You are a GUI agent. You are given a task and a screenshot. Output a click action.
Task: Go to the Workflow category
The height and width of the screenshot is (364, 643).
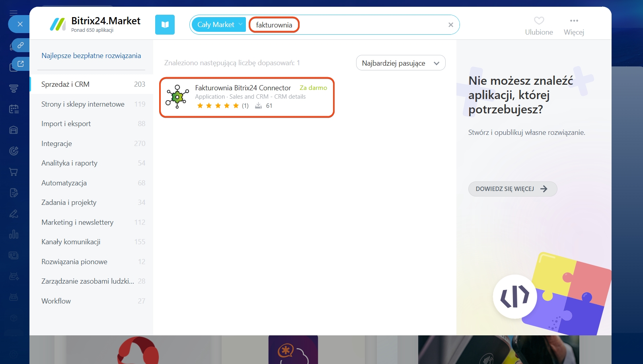coord(56,301)
